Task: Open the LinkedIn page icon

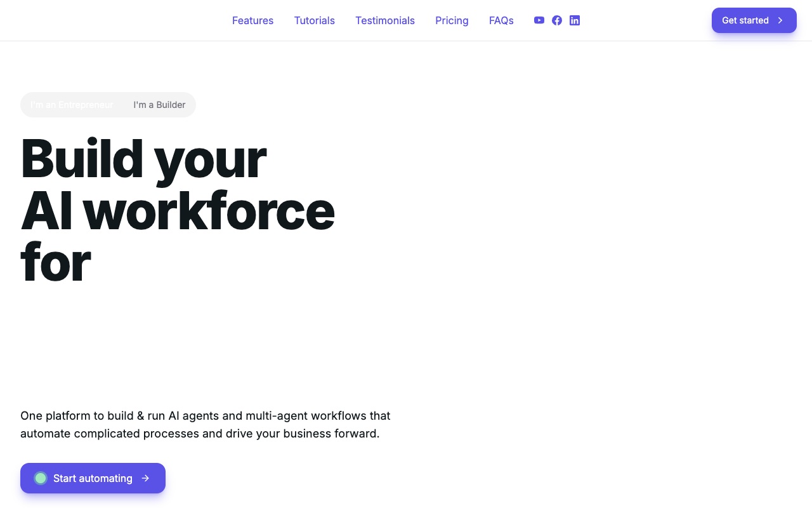Action: 575,20
